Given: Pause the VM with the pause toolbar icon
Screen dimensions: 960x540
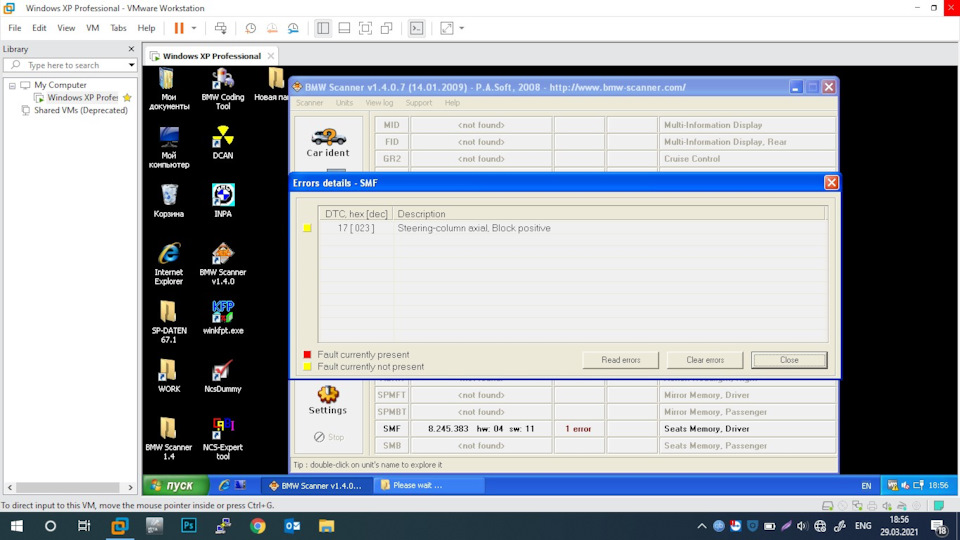Looking at the screenshot, I should [179, 28].
